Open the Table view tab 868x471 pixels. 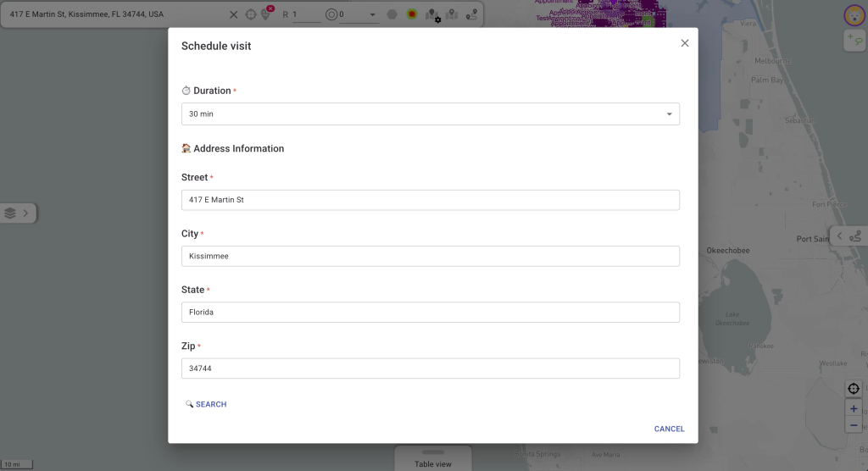point(432,463)
